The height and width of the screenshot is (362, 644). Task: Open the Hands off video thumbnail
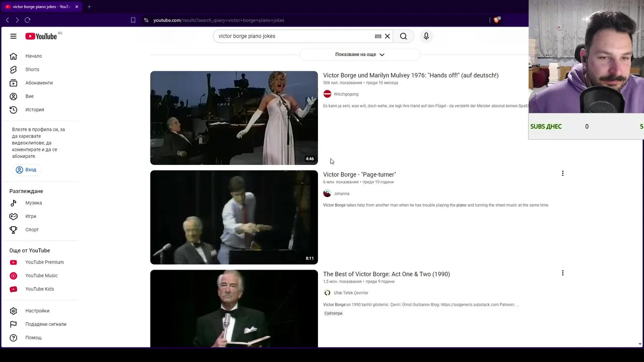(x=234, y=118)
